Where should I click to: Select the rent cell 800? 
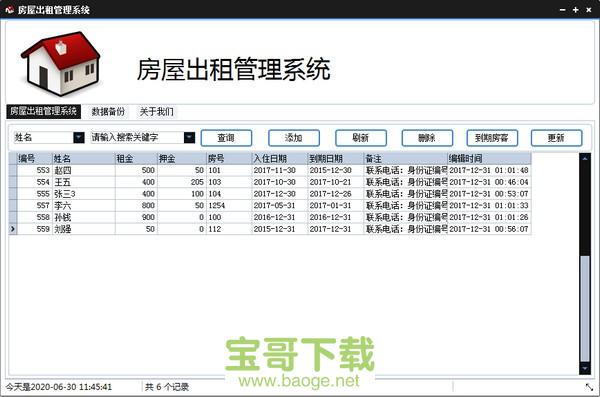[x=136, y=206]
